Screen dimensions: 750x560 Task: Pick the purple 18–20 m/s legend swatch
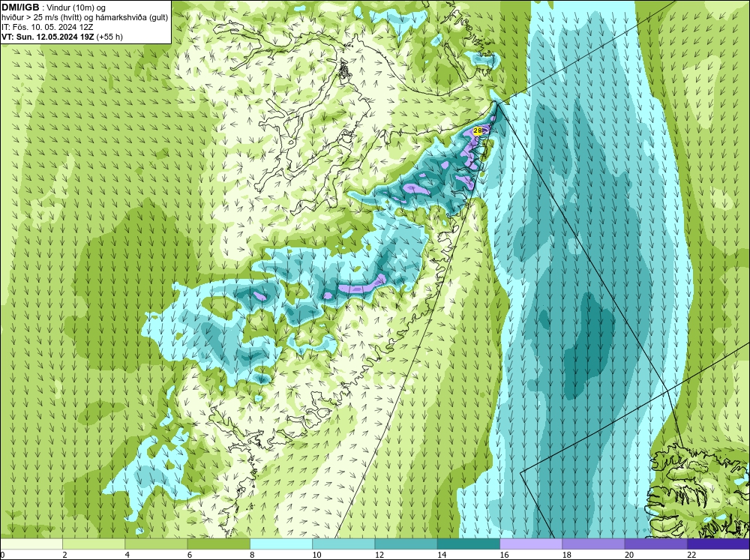pyautogui.click(x=593, y=544)
